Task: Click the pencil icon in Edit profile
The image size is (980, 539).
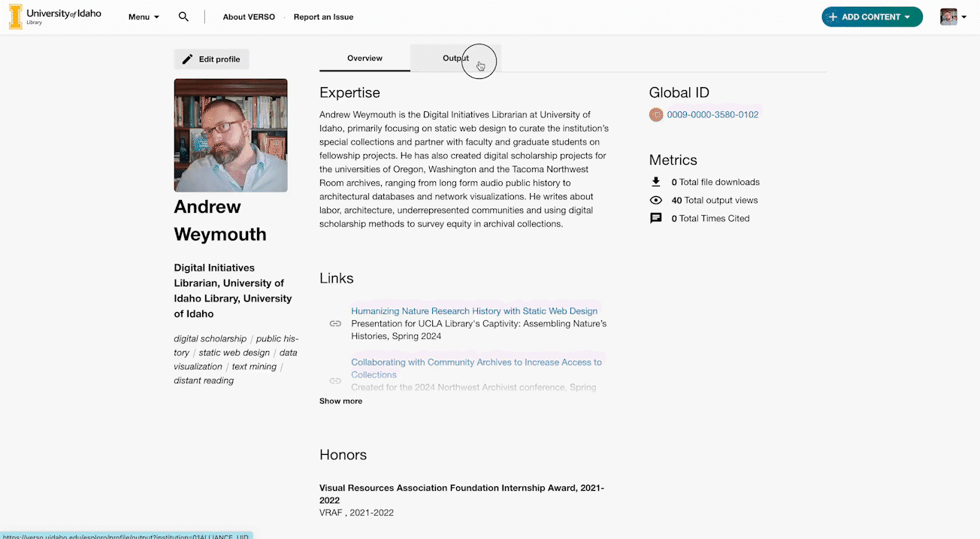Action: 188,59
